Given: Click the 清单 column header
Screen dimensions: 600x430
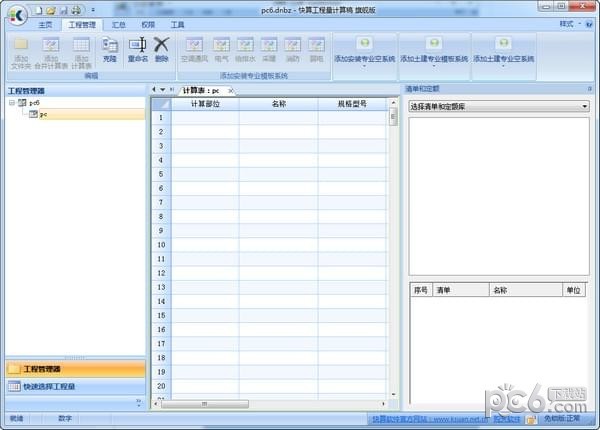Looking at the screenshot, I should point(461,290).
